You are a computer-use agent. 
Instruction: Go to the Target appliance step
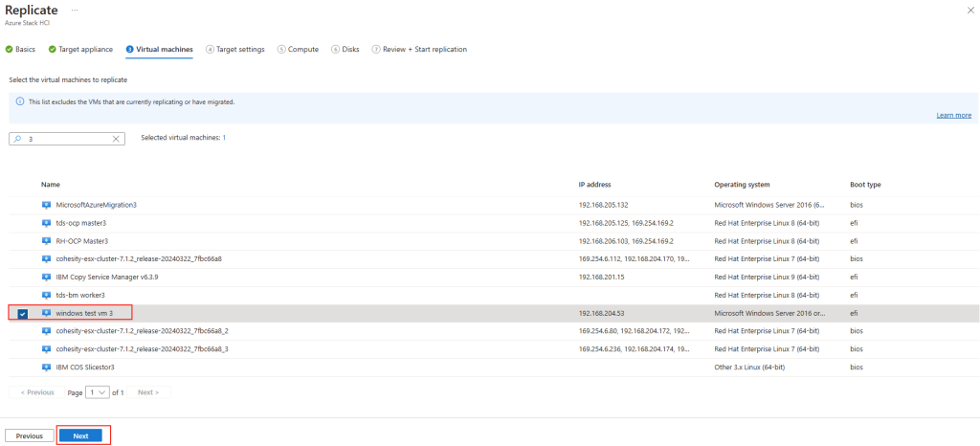click(x=80, y=50)
